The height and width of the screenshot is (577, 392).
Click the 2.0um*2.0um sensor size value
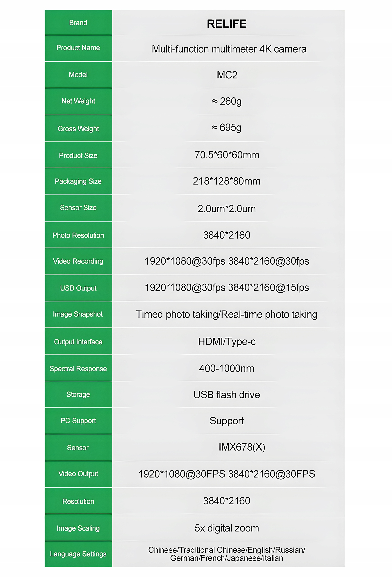pyautogui.click(x=226, y=208)
